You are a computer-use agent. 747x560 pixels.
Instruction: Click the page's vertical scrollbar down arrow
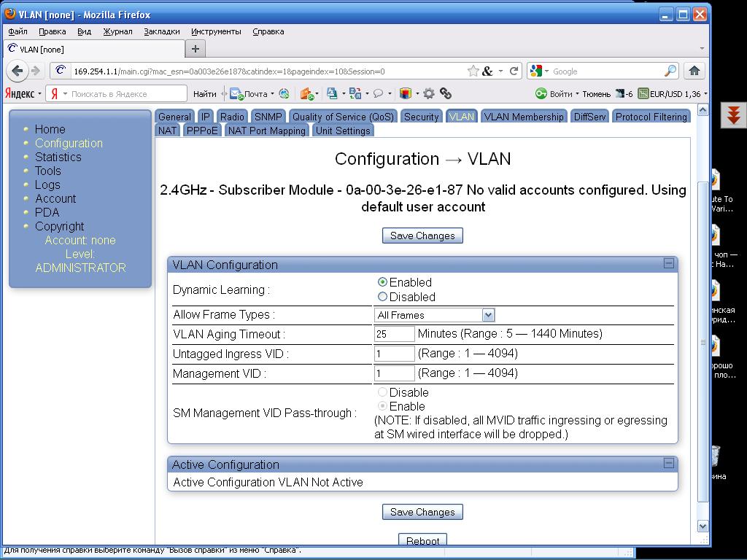pyautogui.click(x=703, y=526)
